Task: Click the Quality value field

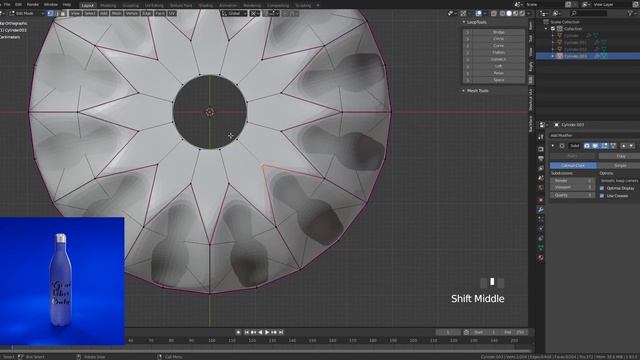Action: pos(572,195)
